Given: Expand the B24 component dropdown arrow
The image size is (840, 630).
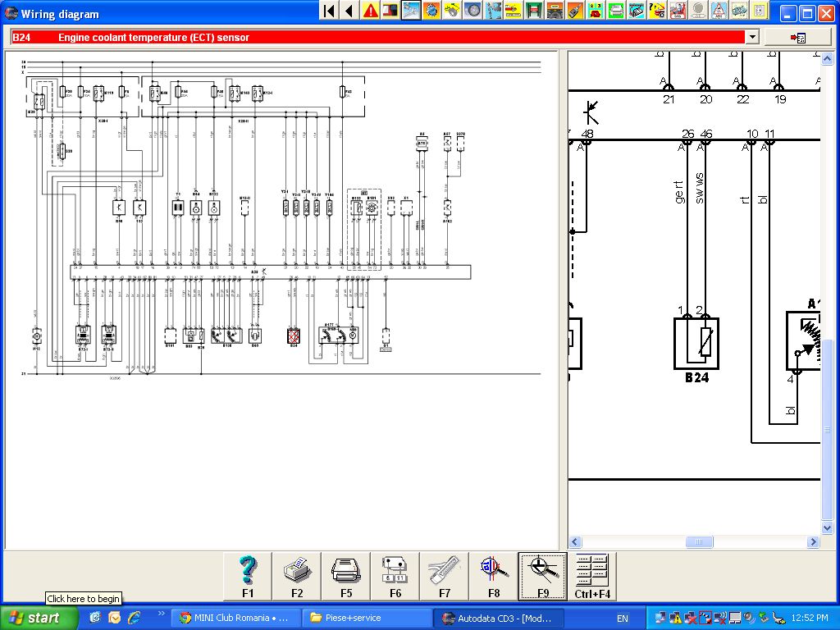Looking at the screenshot, I should [752, 37].
